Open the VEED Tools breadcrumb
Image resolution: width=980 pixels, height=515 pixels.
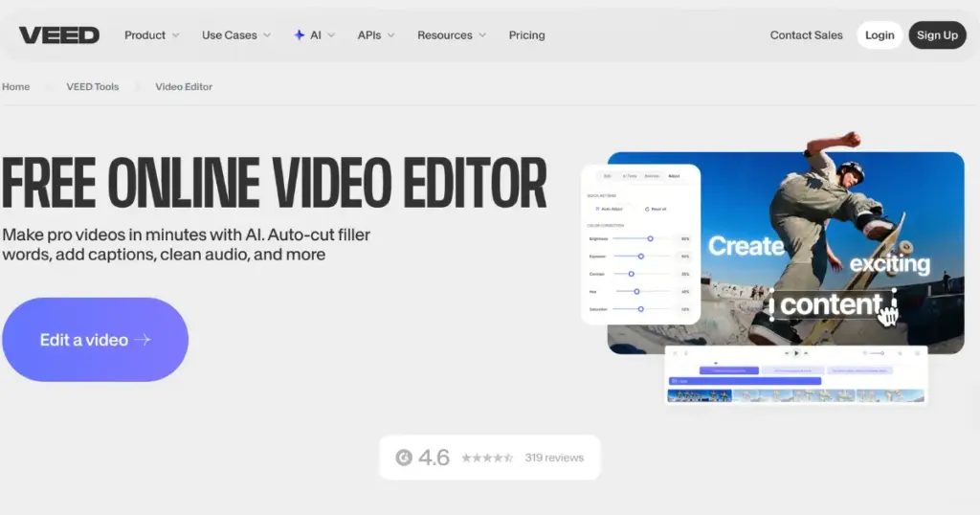[93, 87]
